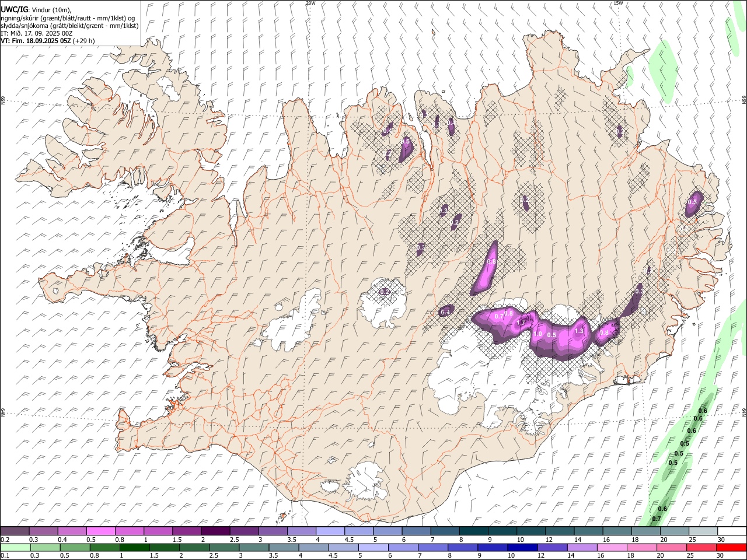
Task: Select the 3.5 swatch in upper snow legend
Action: tap(301, 531)
